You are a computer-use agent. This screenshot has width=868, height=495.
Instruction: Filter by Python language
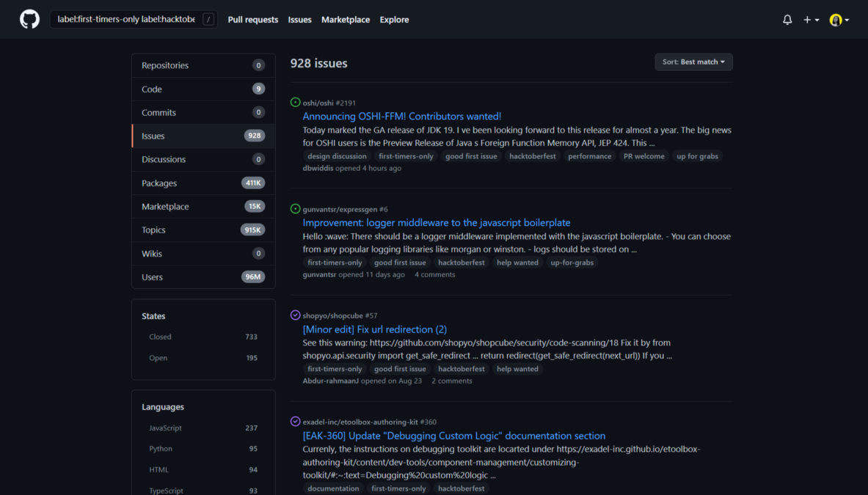pyautogui.click(x=203, y=449)
